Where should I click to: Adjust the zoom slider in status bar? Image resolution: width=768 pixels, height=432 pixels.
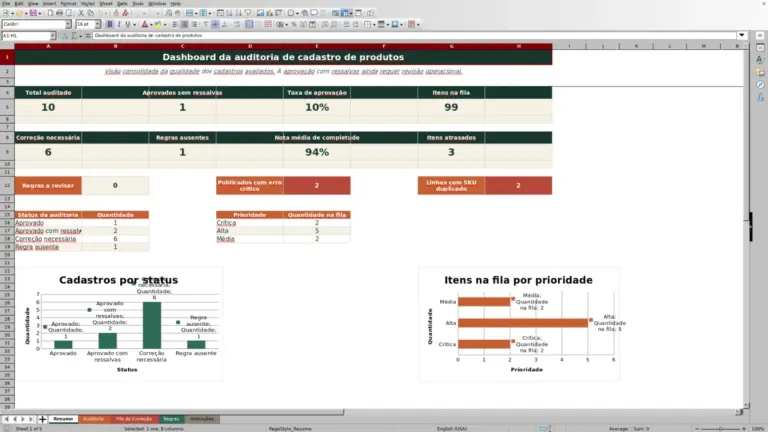click(x=720, y=429)
